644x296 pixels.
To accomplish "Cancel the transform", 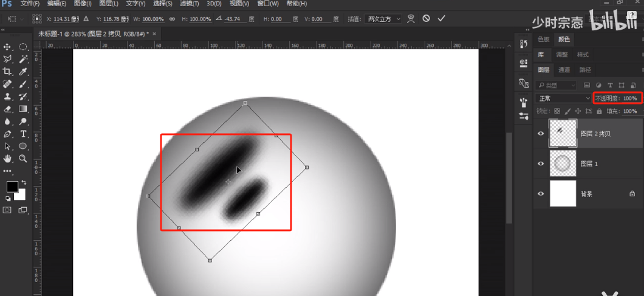I will [426, 18].
